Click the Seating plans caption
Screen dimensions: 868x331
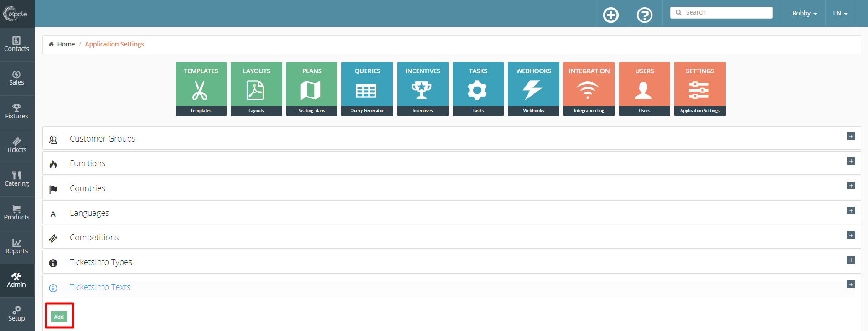312,111
